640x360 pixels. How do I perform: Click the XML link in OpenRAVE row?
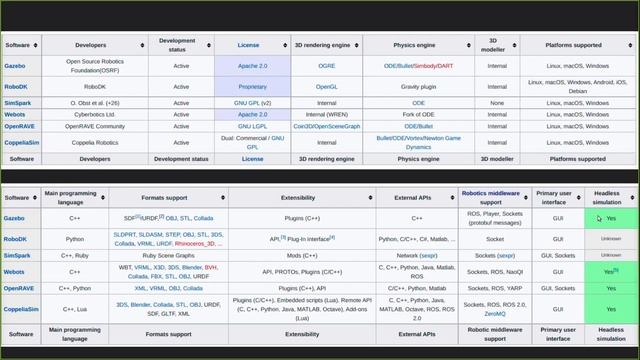tap(140, 288)
